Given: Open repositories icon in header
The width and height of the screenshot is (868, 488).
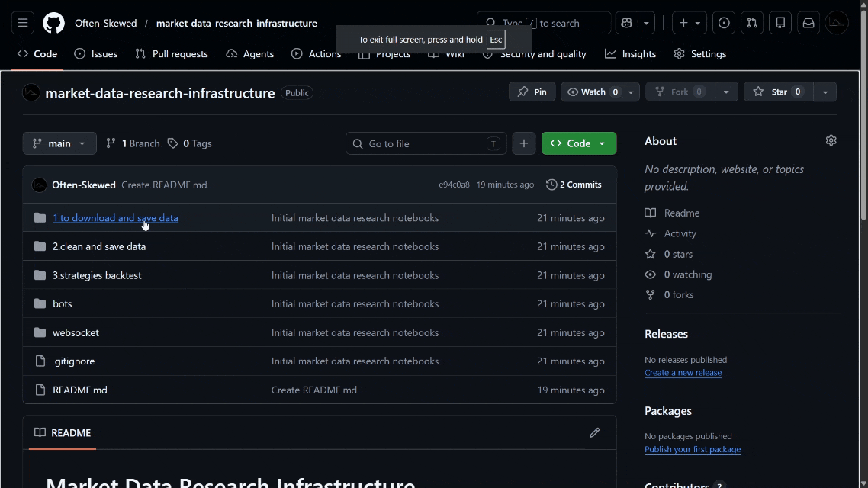Looking at the screenshot, I should [780, 23].
